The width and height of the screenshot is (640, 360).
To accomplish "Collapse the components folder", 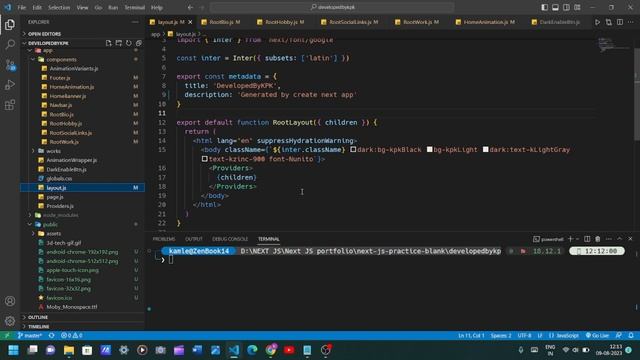I will point(61,60).
